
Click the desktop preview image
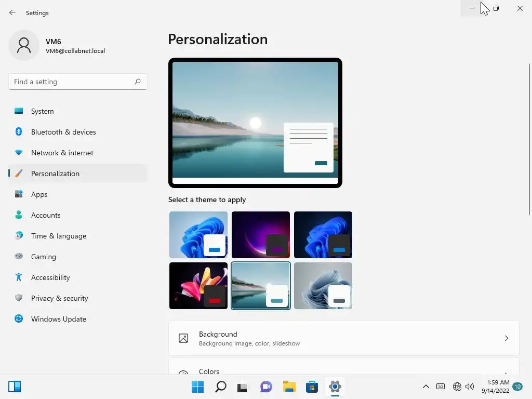(x=255, y=123)
